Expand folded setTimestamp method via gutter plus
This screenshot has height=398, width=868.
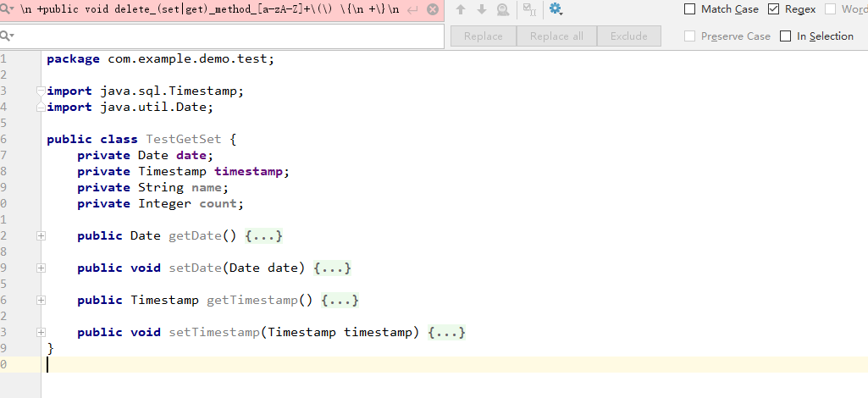click(x=41, y=332)
